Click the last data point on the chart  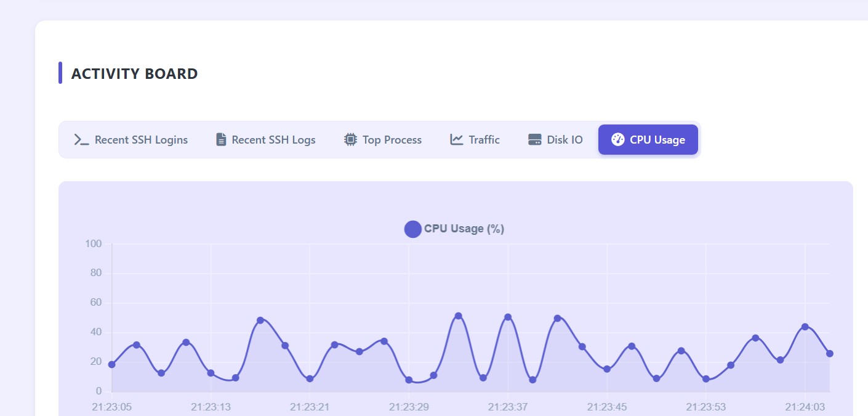click(829, 354)
